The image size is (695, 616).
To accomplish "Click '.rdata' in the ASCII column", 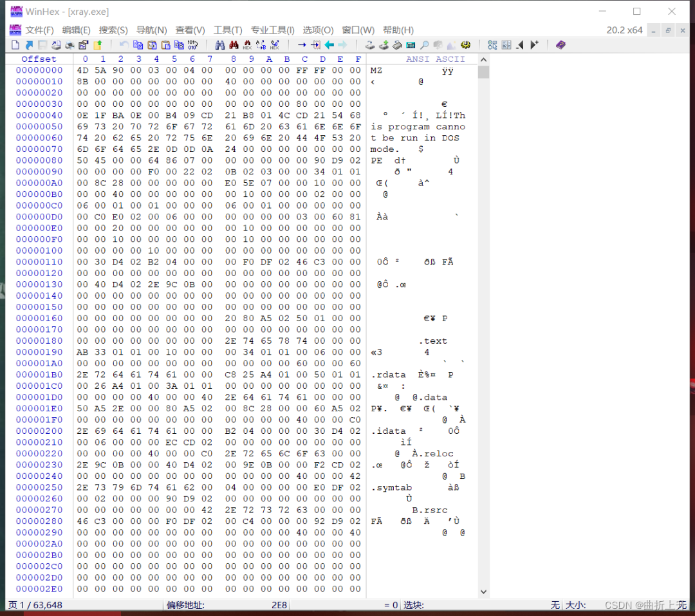I will pyautogui.click(x=388, y=375).
